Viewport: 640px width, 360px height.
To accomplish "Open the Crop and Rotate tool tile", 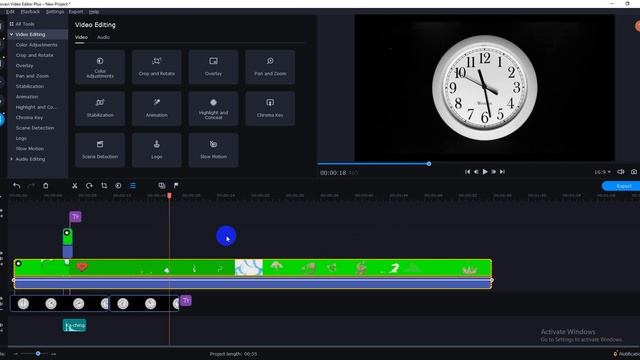I will pyautogui.click(x=157, y=67).
